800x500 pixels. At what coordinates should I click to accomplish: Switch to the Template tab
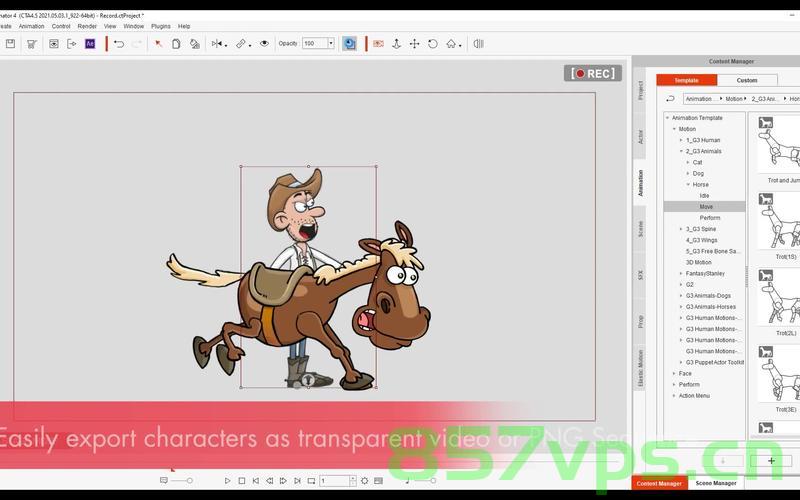click(687, 80)
